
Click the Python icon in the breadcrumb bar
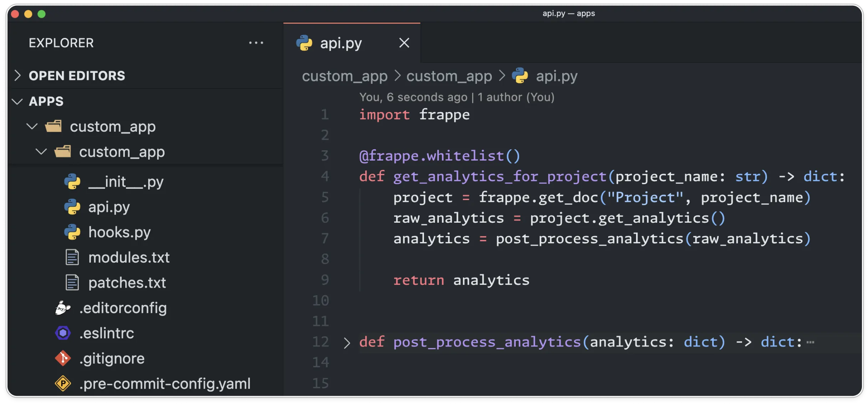(x=521, y=76)
